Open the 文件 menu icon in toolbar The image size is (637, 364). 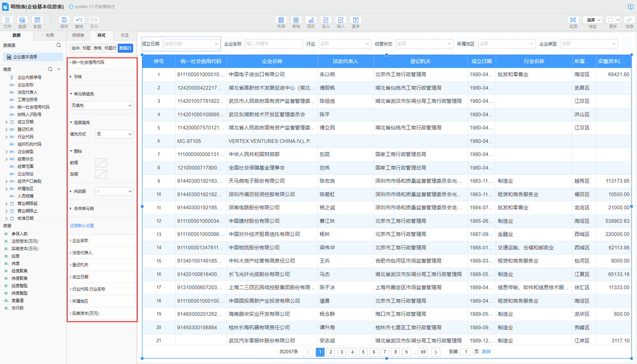click(7, 20)
